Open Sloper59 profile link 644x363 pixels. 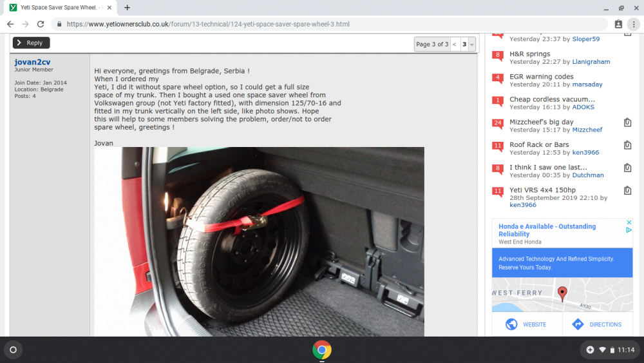pyautogui.click(x=586, y=39)
